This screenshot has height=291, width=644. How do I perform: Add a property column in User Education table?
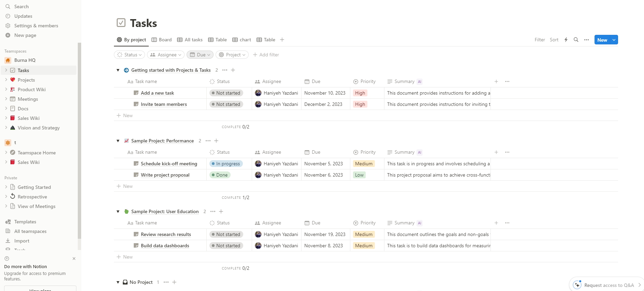[496, 223]
